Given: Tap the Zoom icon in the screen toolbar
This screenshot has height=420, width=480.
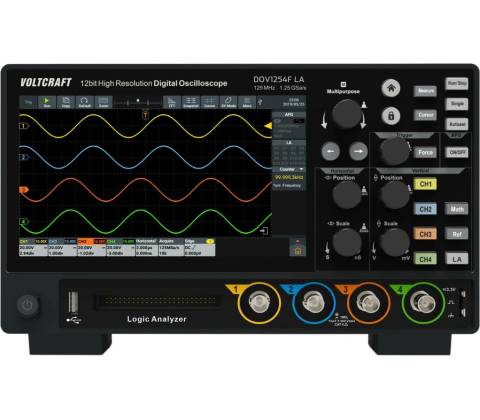Looking at the screenshot, I should pyautogui.click(x=104, y=102).
